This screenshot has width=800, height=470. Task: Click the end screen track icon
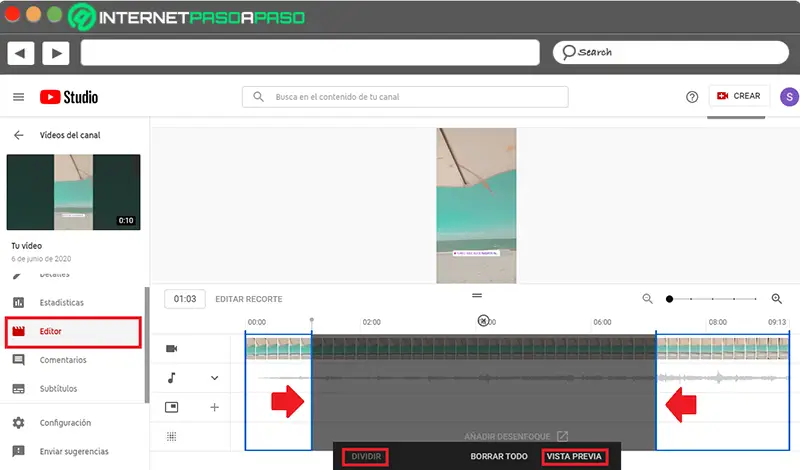172,407
